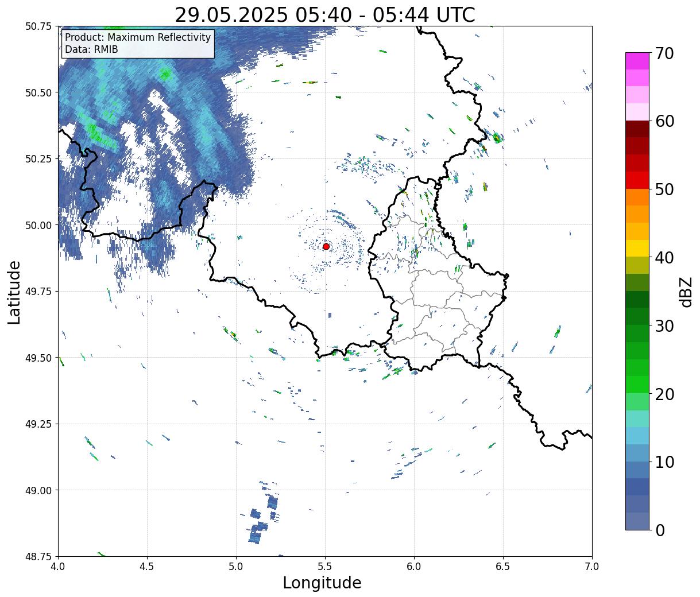Screen dimensions: 700x597
Task: Click the yellow swatch just above 40 dBZ
Action: [637, 248]
